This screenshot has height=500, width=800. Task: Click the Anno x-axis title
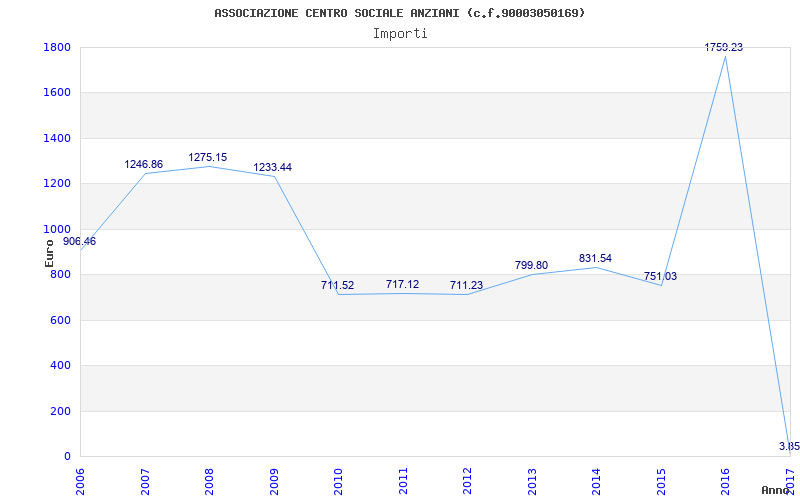775,490
